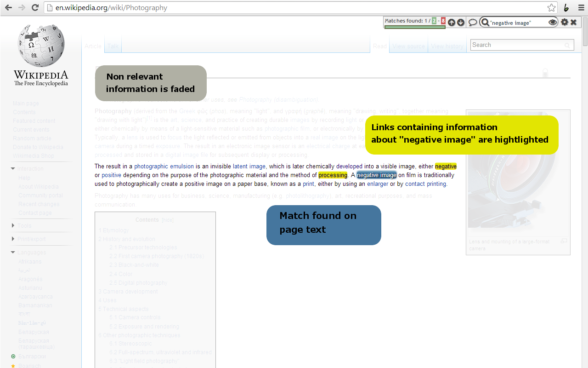Expand the Tools sidebar section
Image resolution: width=588 pixels, height=368 pixels.
13,225
